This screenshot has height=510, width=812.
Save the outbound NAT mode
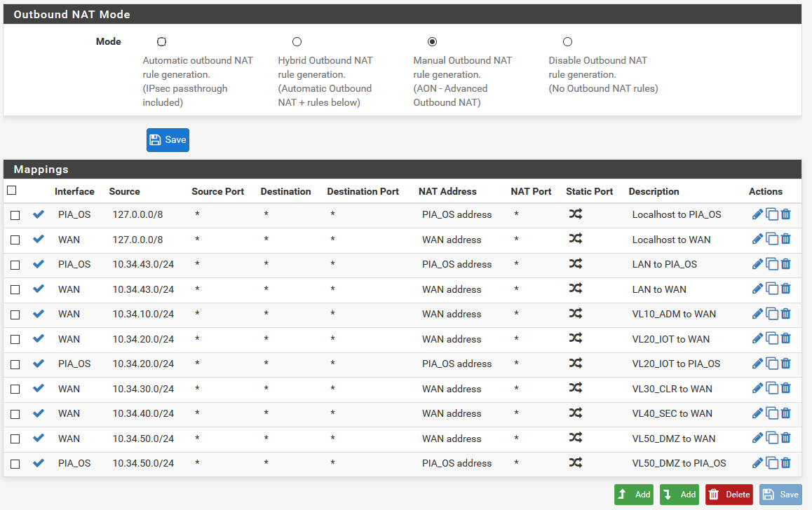[x=168, y=140]
